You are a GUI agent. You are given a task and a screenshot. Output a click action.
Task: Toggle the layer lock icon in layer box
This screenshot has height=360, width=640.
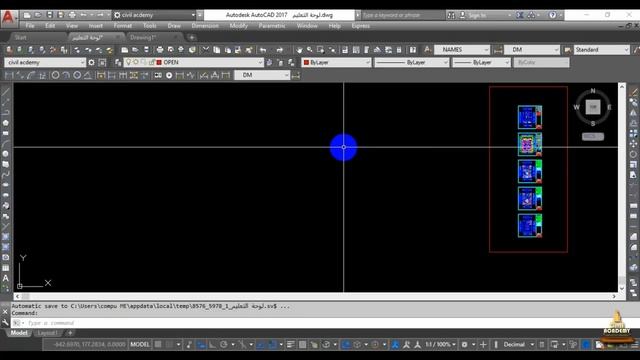coord(151,62)
